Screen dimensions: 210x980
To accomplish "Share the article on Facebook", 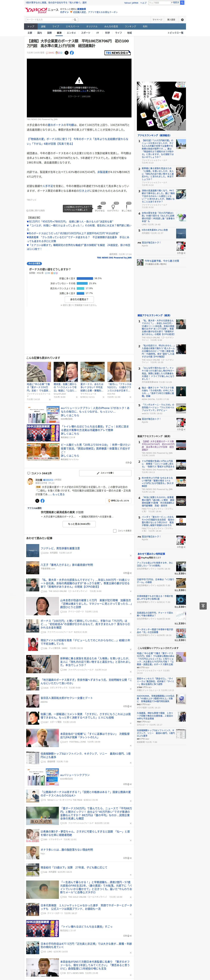I will (72, 53).
